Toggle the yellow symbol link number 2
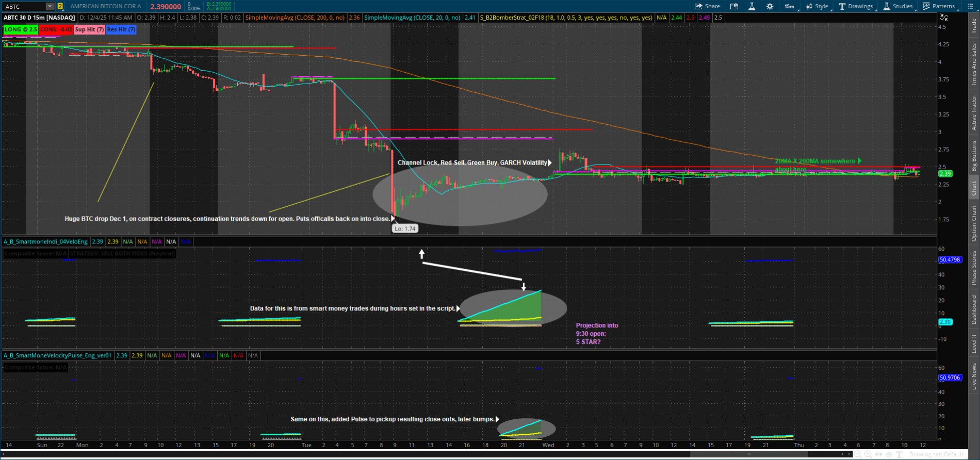 (60, 6)
